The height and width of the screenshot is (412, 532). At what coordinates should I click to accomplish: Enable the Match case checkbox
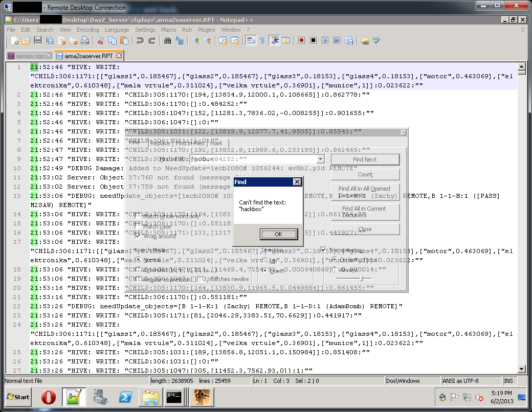138,226
